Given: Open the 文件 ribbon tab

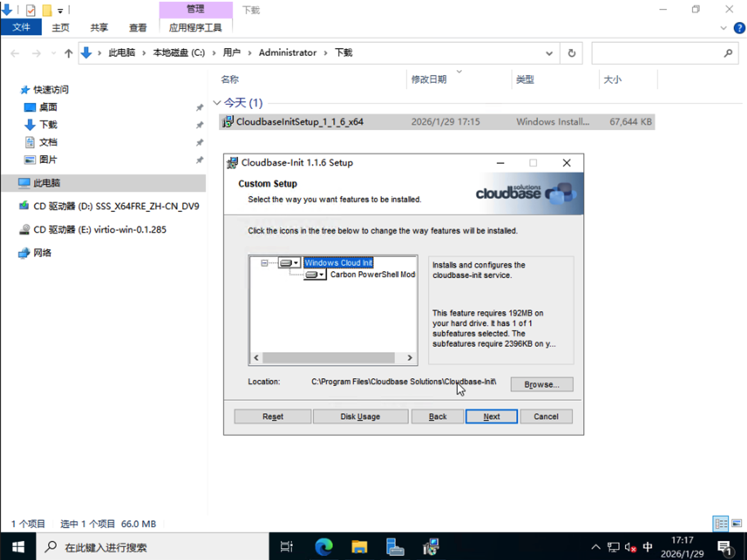Looking at the screenshot, I should [x=21, y=27].
